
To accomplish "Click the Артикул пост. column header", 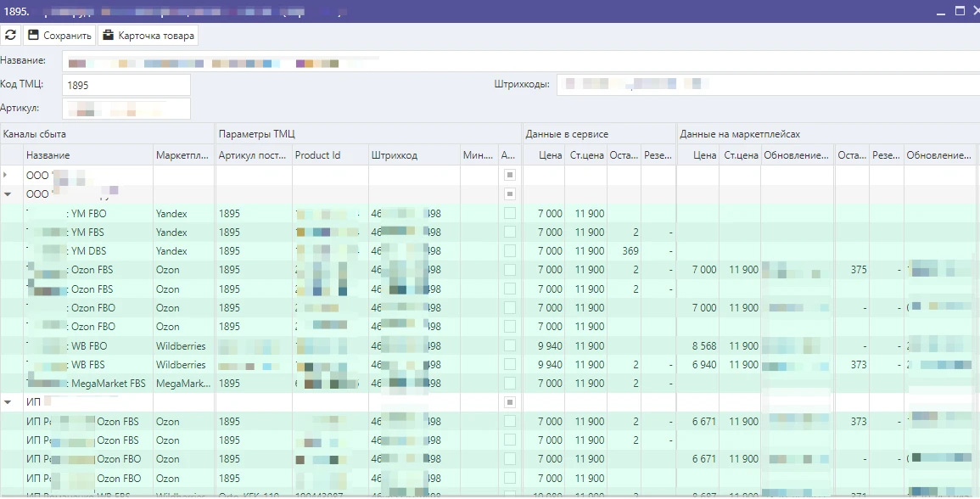I will click(x=252, y=155).
